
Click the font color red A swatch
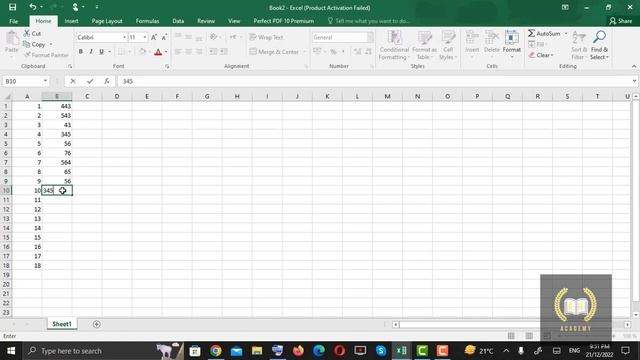pos(158,52)
